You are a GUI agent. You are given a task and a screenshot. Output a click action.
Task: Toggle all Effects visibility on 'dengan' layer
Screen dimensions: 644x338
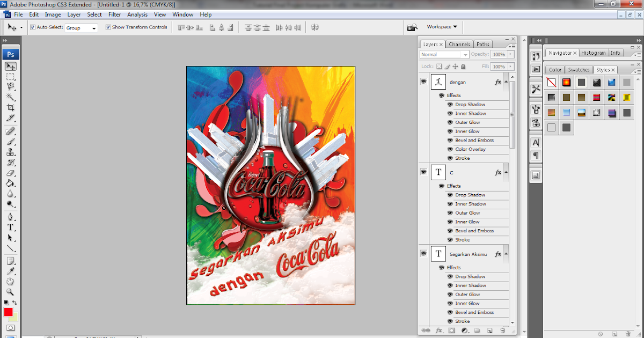coord(442,95)
